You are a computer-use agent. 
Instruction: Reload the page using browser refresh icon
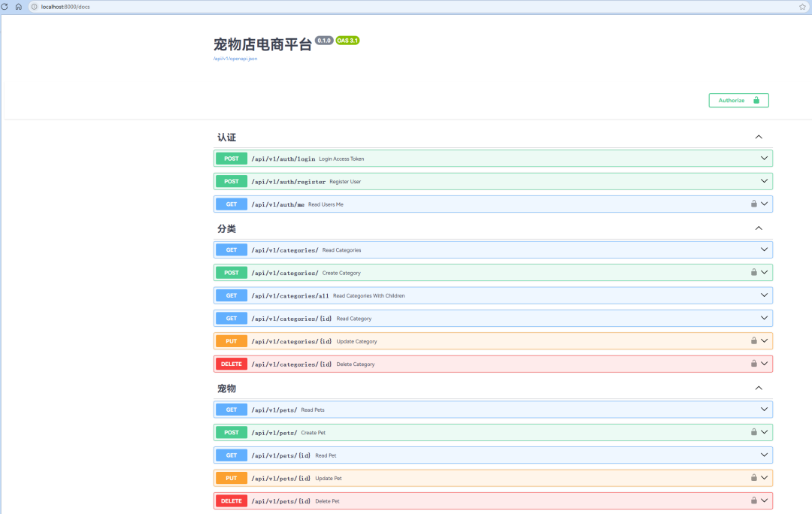pos(5,6)
